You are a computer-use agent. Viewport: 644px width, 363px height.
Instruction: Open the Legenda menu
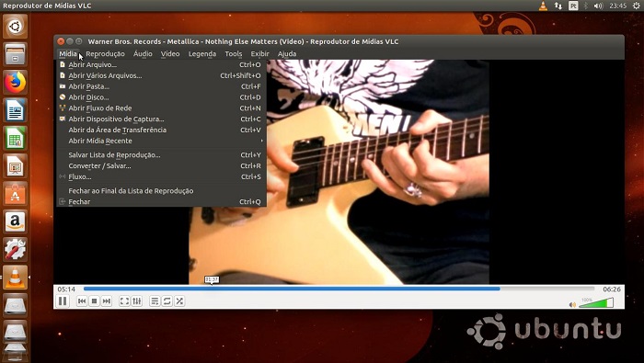[202, 53]
